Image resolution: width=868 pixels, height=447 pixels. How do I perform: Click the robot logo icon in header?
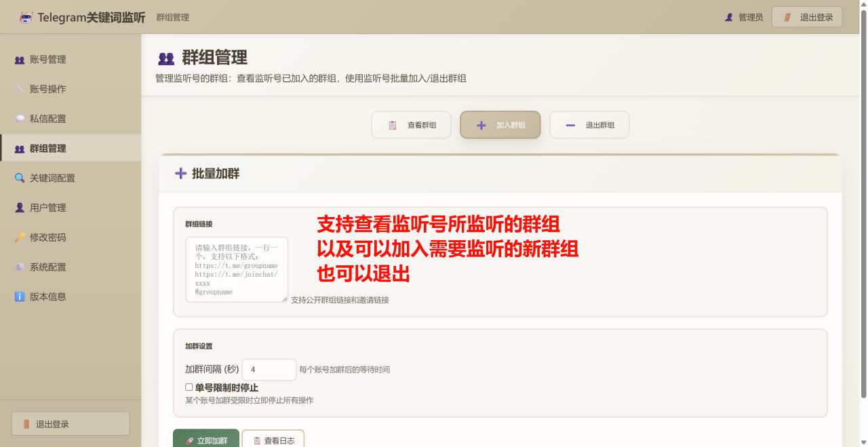pyautogui.click(x=26, y=18)
